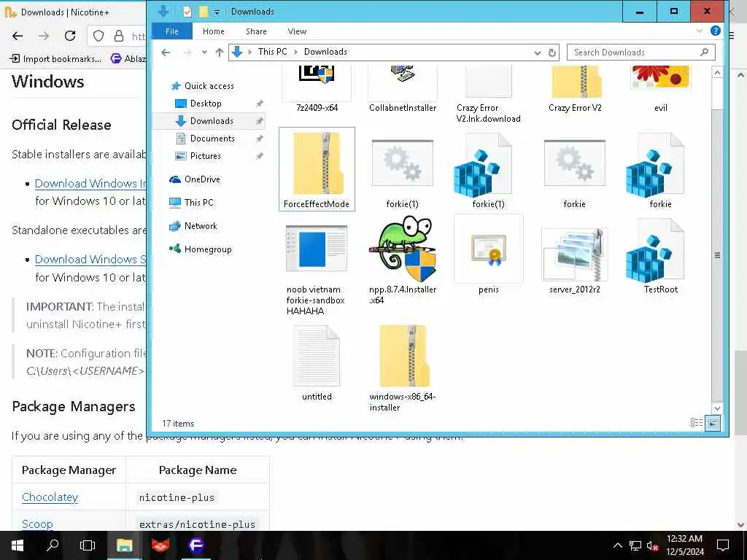Open the Action Center notifications icon

tap(723, 545)
